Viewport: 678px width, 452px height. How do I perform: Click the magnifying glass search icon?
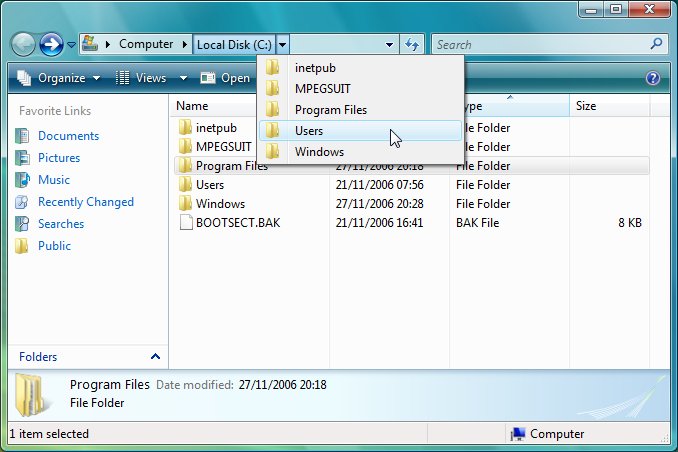(x=656, y=44)
